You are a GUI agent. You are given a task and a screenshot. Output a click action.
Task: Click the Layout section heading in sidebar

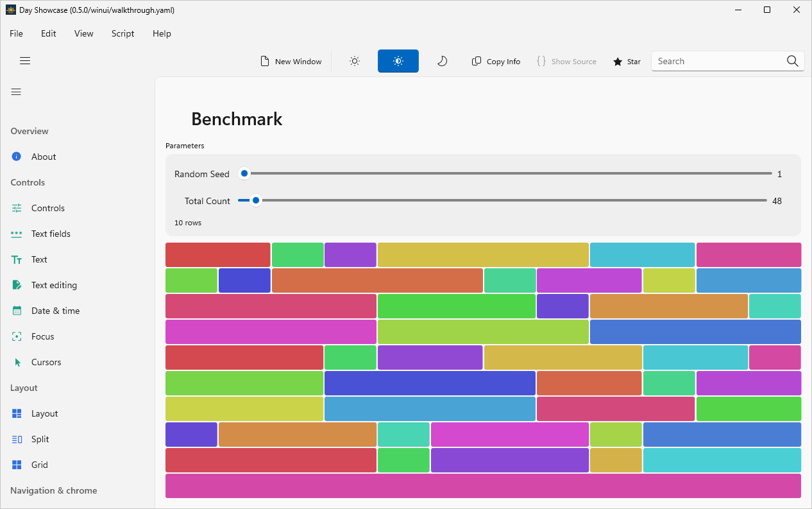[24, 388]
